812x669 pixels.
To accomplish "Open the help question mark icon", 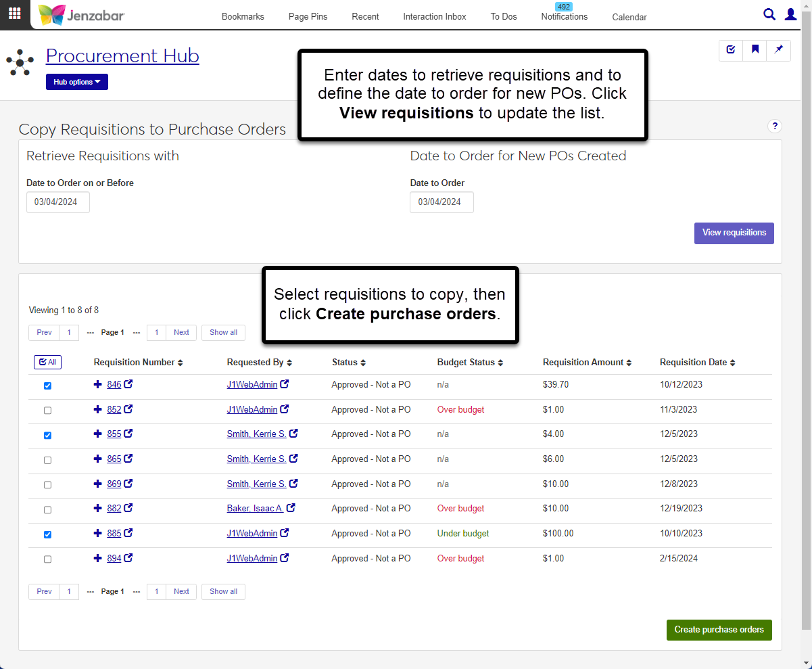I will click(775, 126).
